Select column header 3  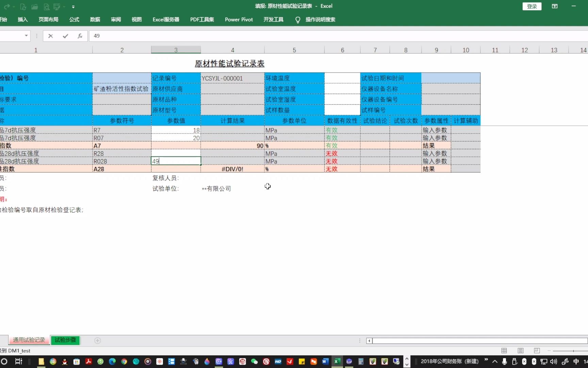point(176,50)
